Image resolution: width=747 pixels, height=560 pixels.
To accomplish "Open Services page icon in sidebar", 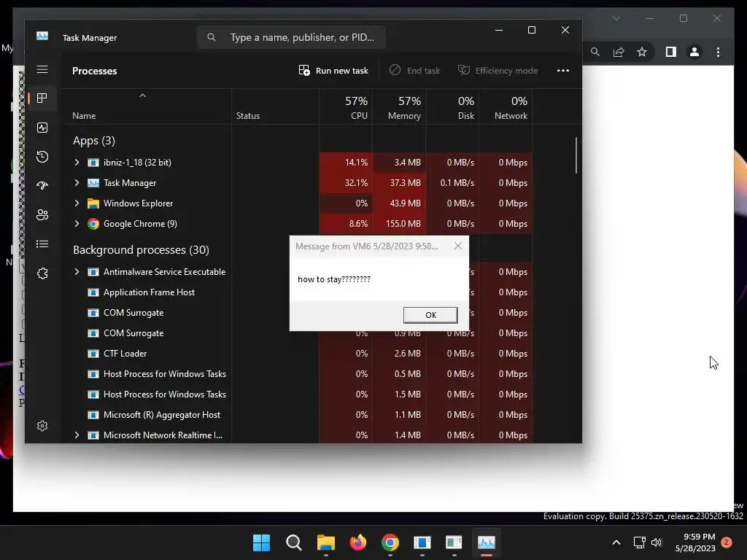I will pos(42,273).
